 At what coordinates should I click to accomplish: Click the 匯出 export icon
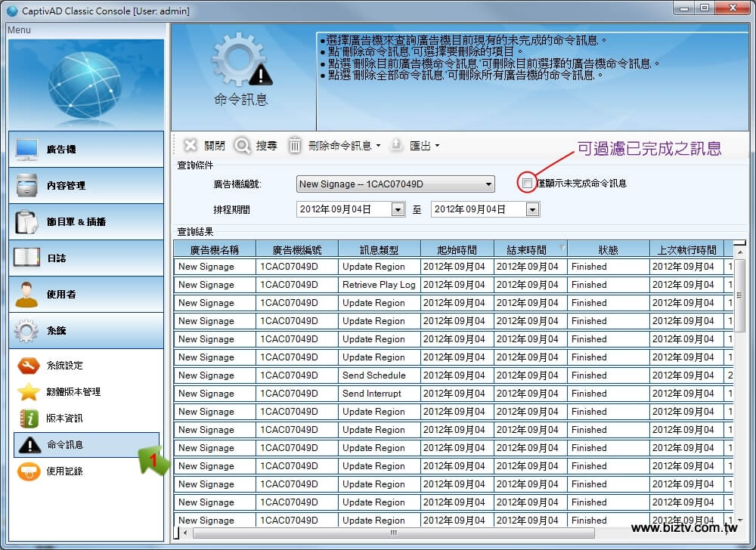[396, 146]
